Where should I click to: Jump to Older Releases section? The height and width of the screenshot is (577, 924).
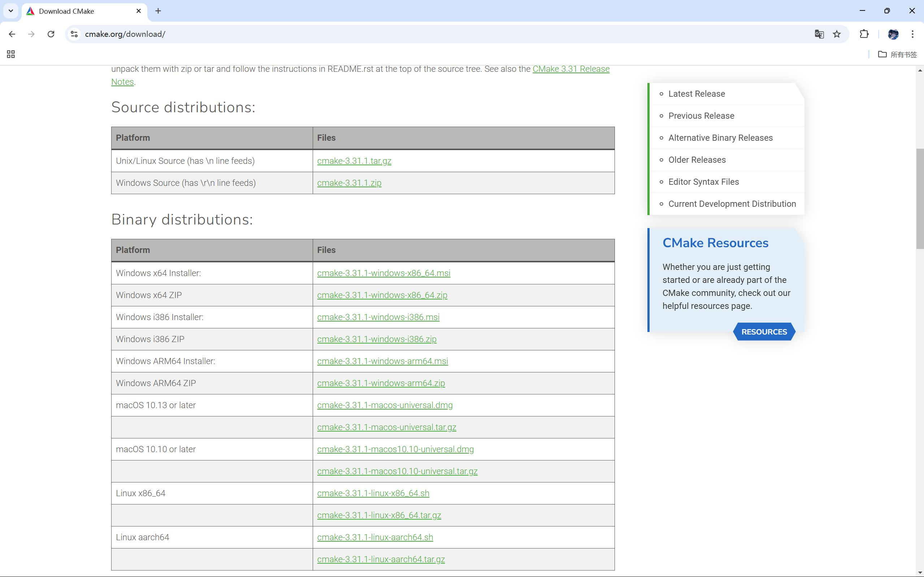coord(697,160)
